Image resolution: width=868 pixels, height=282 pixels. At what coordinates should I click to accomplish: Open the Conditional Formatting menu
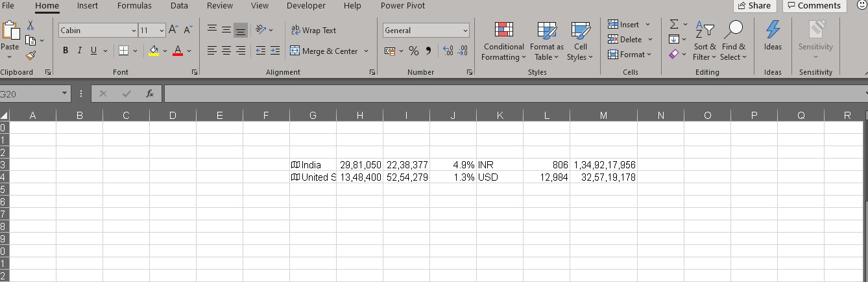(503, 41)
